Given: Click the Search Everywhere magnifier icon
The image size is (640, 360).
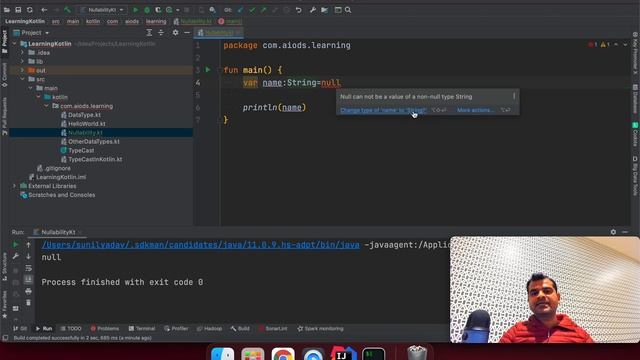Looking at the screenshot, I should tap(348, 10).
